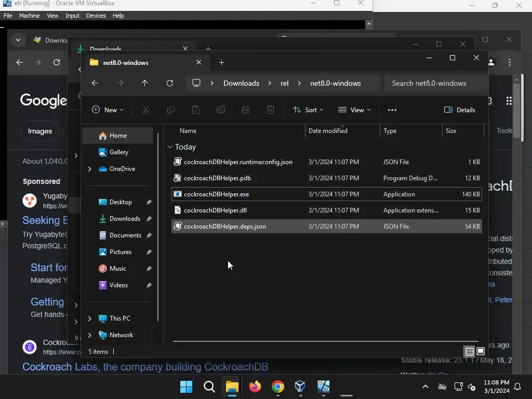Open the browser's three-dot menu

point(510,62)
